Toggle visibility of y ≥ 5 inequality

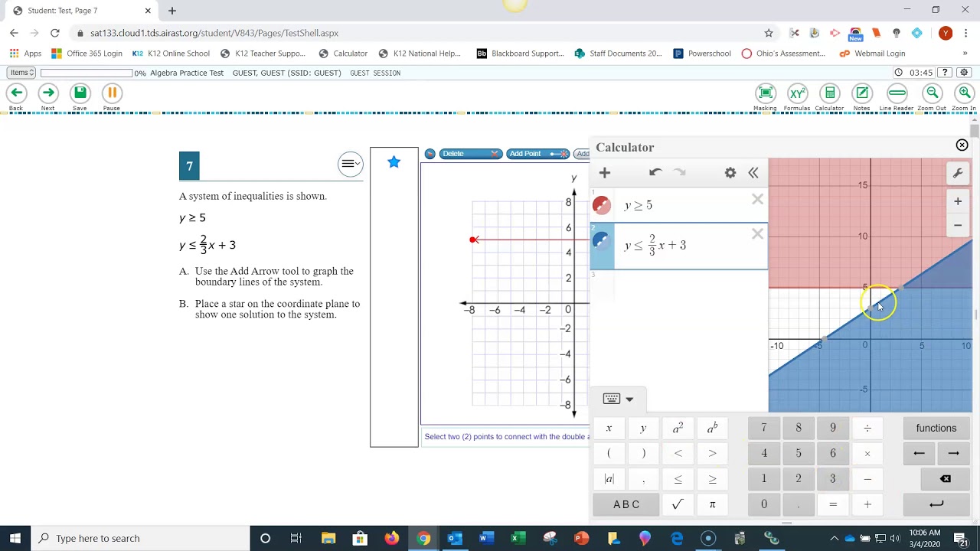[x=602, y=205]
